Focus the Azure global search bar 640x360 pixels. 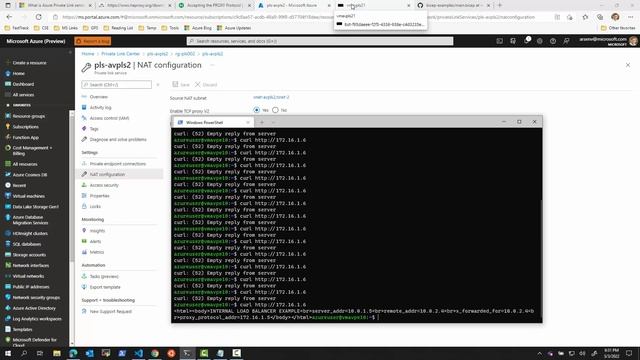320,41
